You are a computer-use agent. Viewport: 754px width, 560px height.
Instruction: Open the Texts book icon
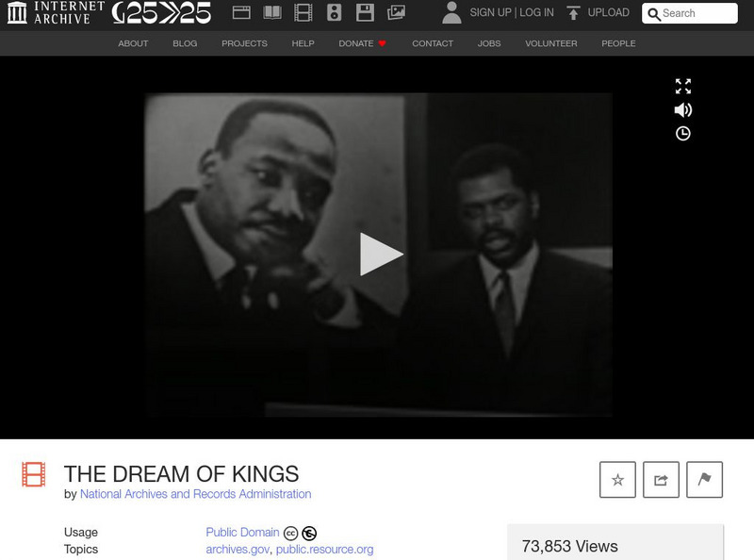point(272,12)
